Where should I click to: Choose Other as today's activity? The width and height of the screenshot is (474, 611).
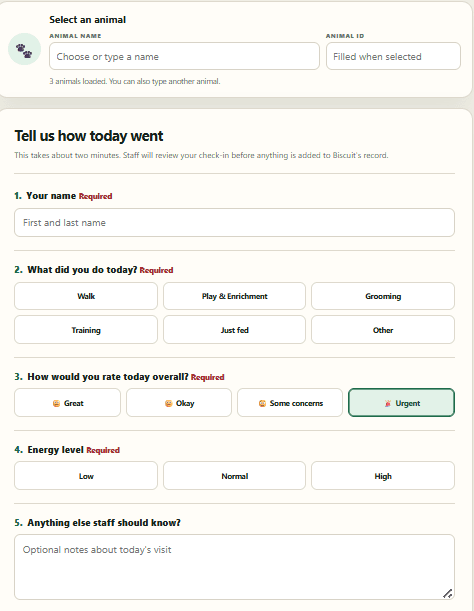tap(383, 330)
